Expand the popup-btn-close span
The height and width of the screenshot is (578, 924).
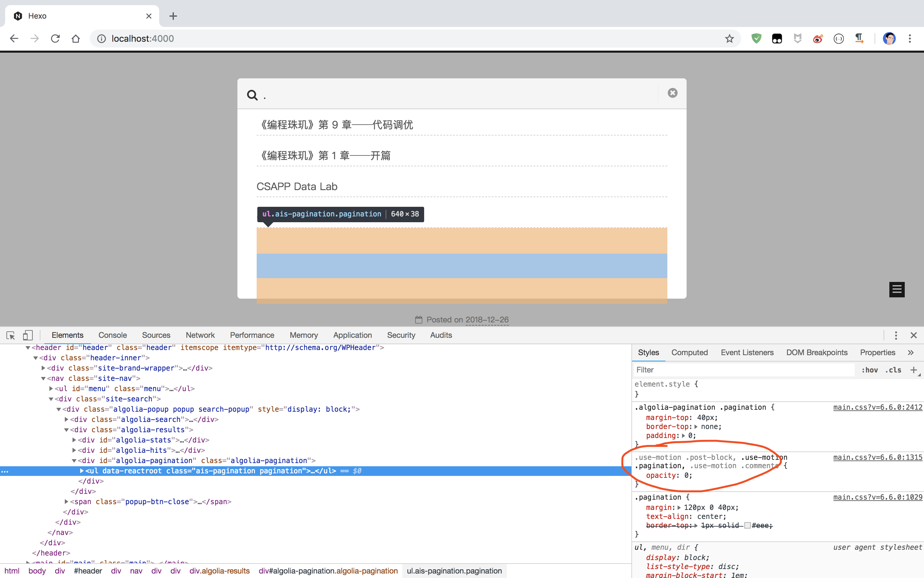66,502
